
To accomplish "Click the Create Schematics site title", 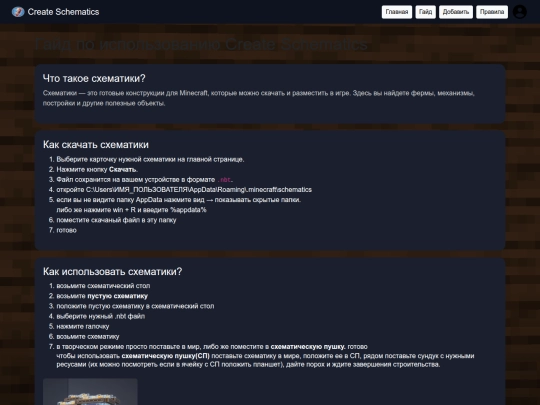I will (x=63, y=12).
